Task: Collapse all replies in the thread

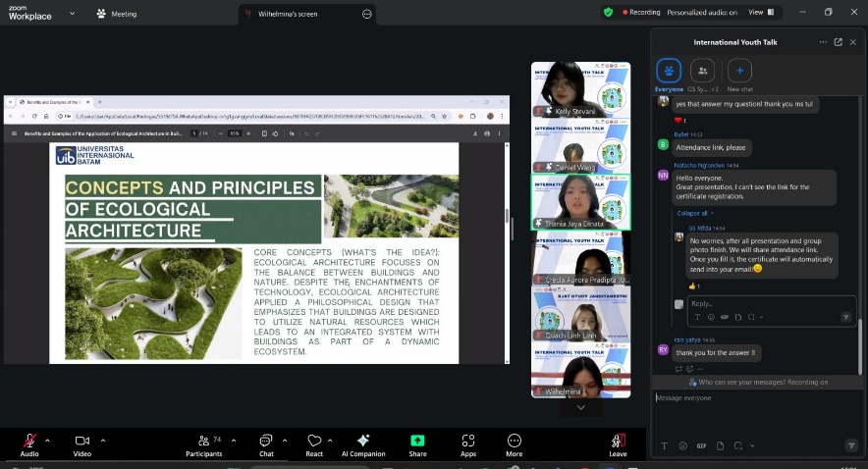Action: tap(694, 213)
